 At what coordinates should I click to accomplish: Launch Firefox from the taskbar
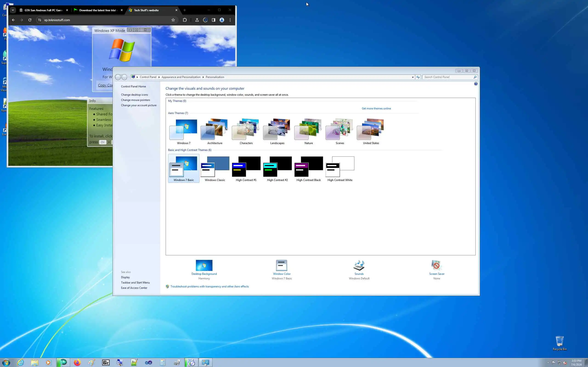(x=77, y=362)
